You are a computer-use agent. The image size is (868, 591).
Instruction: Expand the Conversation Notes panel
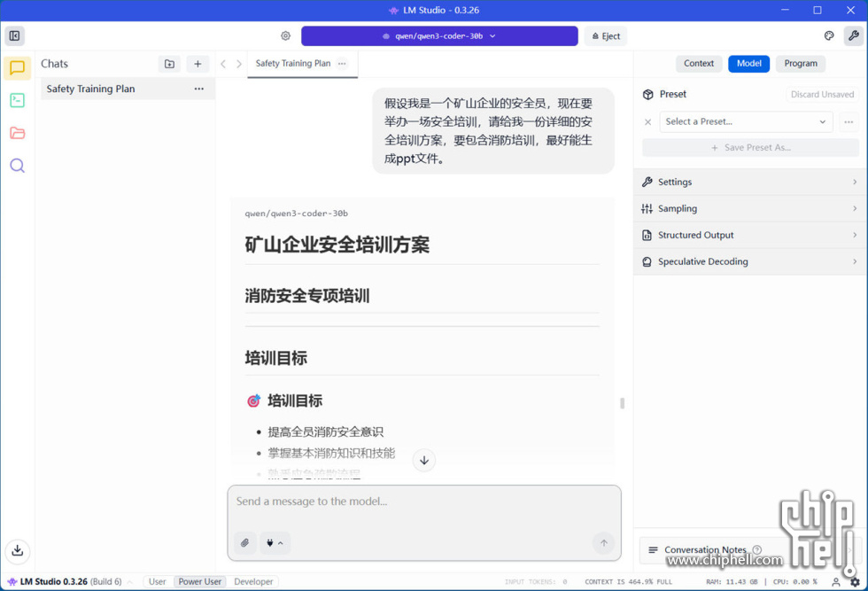(x=750, y=550)
